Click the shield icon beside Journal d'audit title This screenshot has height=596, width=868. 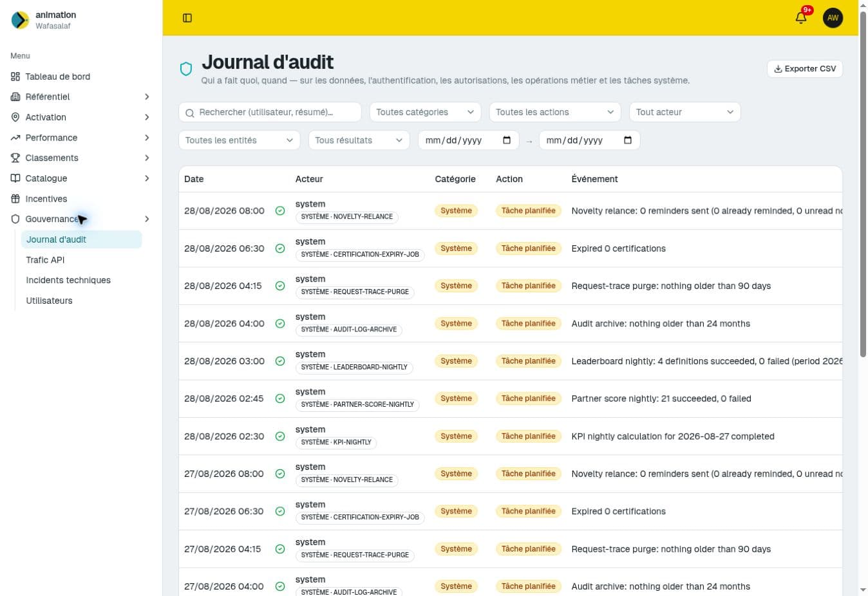point(186,69)
